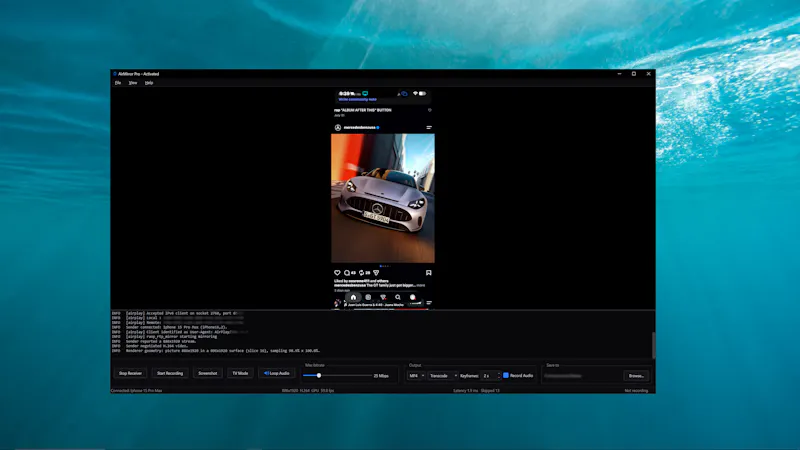The height and width of the screenshot is (450, 800).
Task: Share the post with the paper plane icon
Action: (x=376, y=273)
